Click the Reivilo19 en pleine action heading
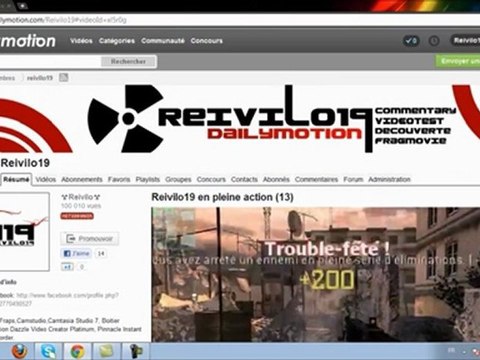The width and height of the screenshot is (480, 360). pyautogui.click(x=222, y=197)
